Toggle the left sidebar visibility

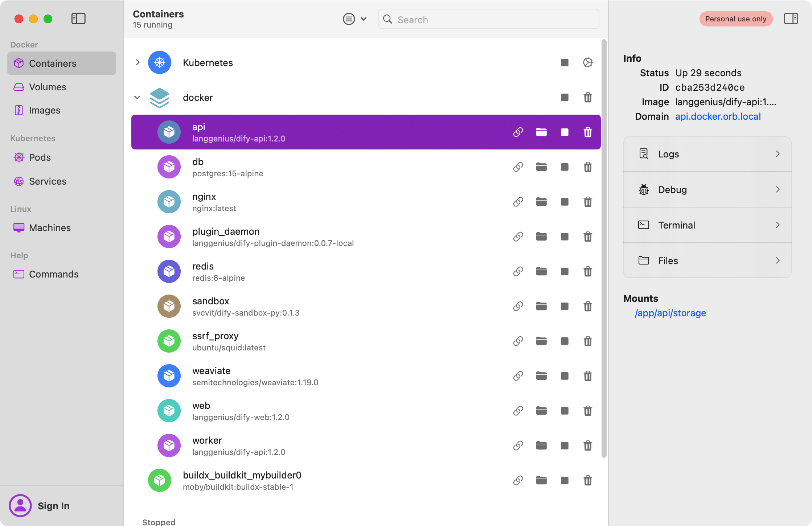(x=78, y=19)
